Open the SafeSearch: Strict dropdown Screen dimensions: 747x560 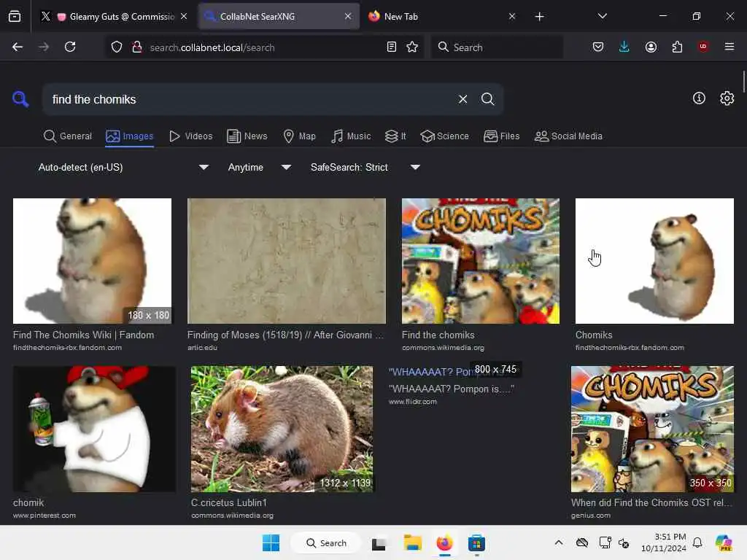tap(365, 167)
